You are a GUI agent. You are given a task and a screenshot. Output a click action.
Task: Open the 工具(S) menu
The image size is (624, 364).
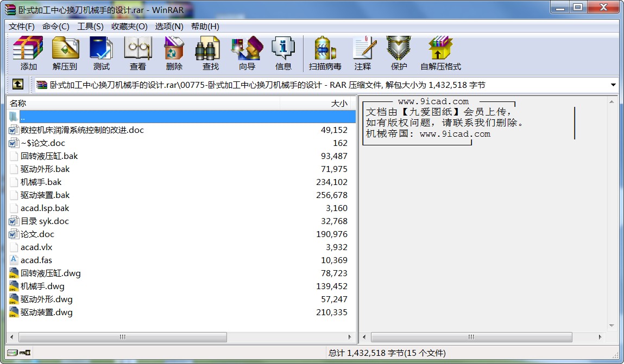point(90,26)
